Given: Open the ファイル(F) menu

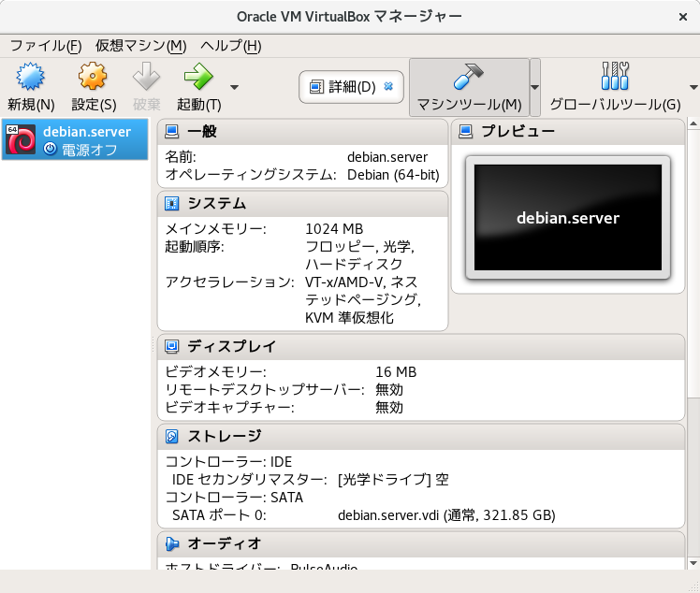Looking at the screenshot, I should tap(46, 46).
